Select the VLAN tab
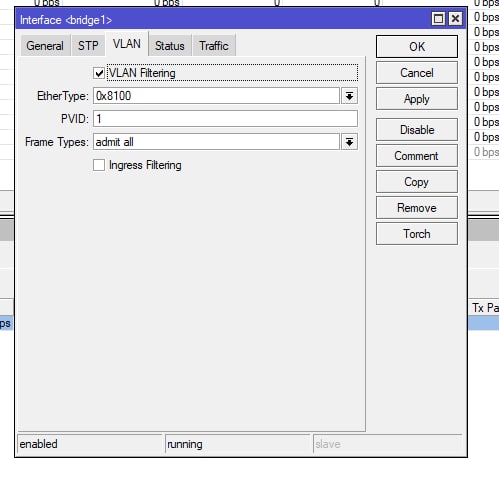This screenshot has width=499, height=502. pos(127,44)
